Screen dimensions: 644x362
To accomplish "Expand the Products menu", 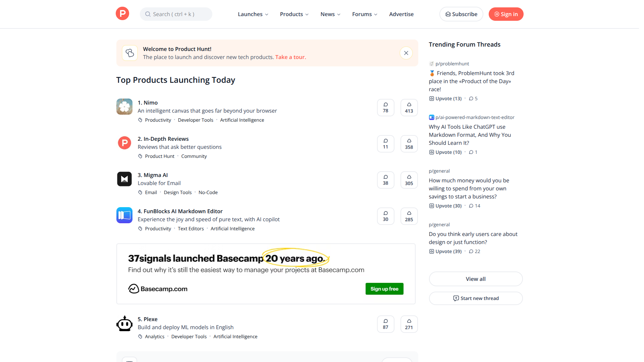I will (x=294, y=14).
